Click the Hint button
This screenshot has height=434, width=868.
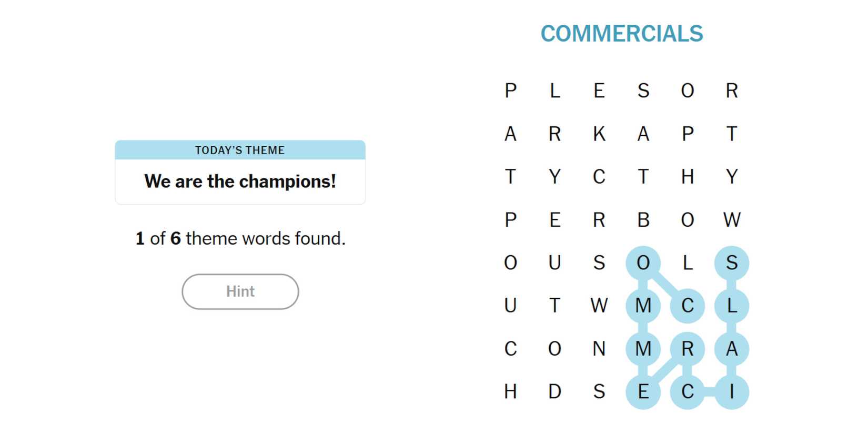click(x=240, y=291)
